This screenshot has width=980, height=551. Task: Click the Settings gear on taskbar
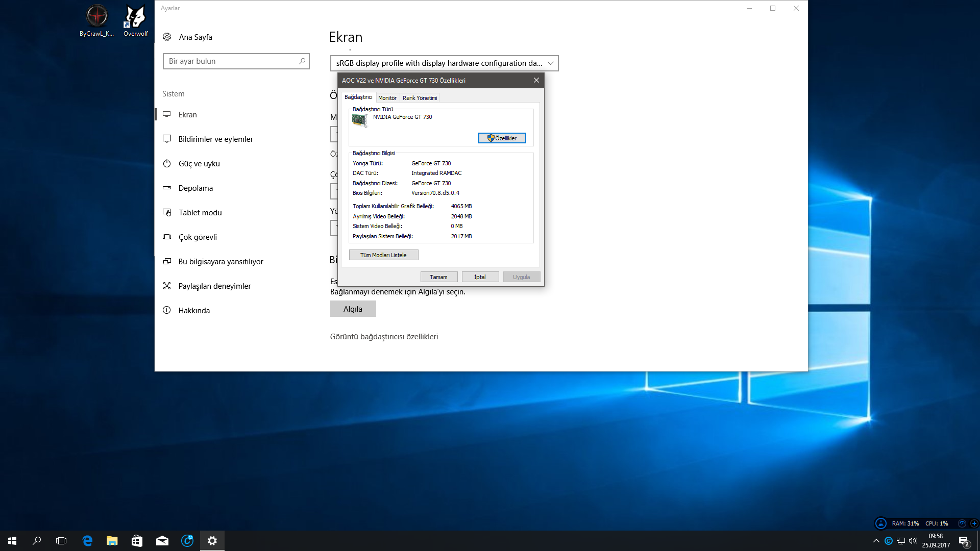(x=212, y=541)
